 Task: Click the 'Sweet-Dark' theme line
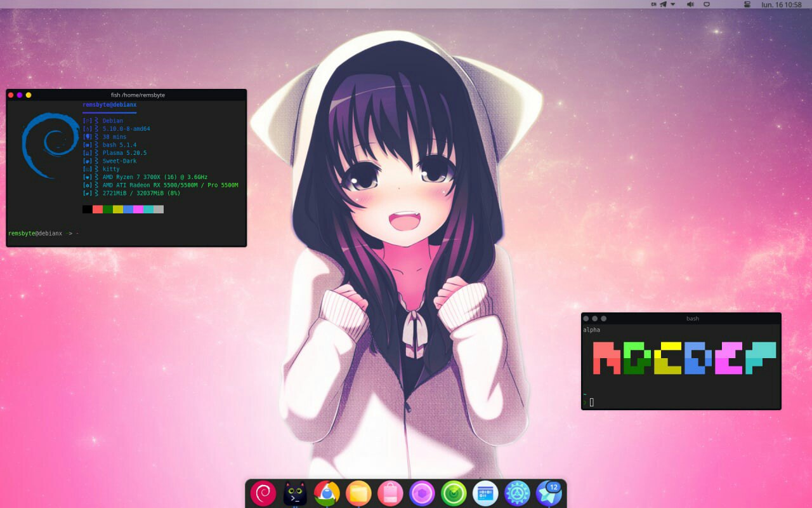click(x=119, y=161)
